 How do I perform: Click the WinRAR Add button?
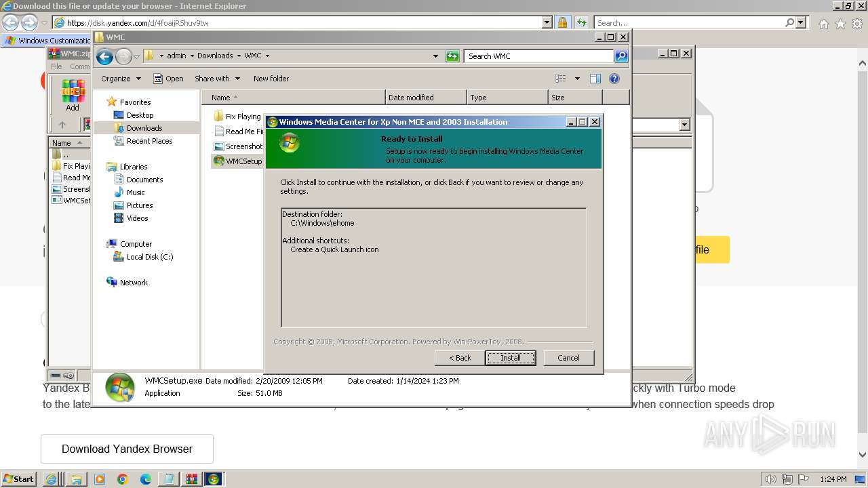(73, 96)
